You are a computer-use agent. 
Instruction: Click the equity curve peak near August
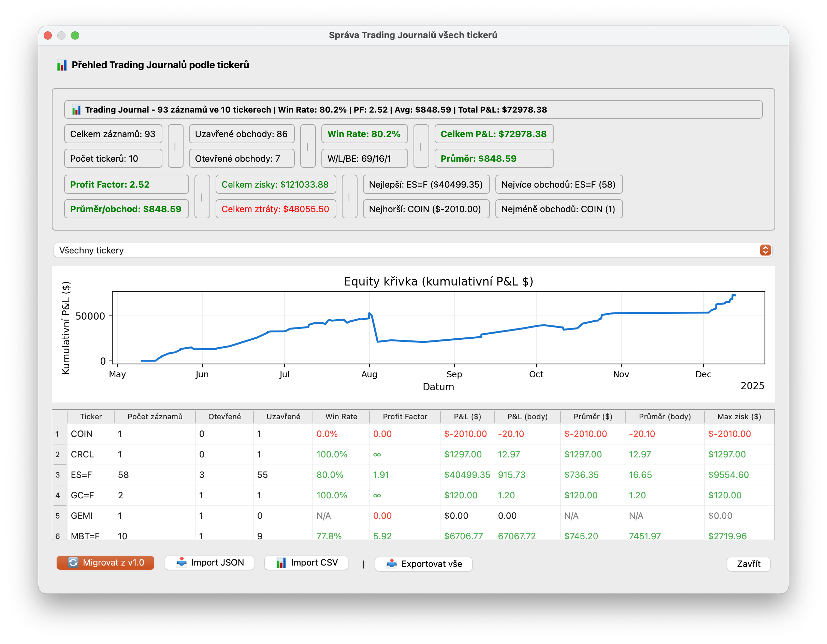point(369,313)
